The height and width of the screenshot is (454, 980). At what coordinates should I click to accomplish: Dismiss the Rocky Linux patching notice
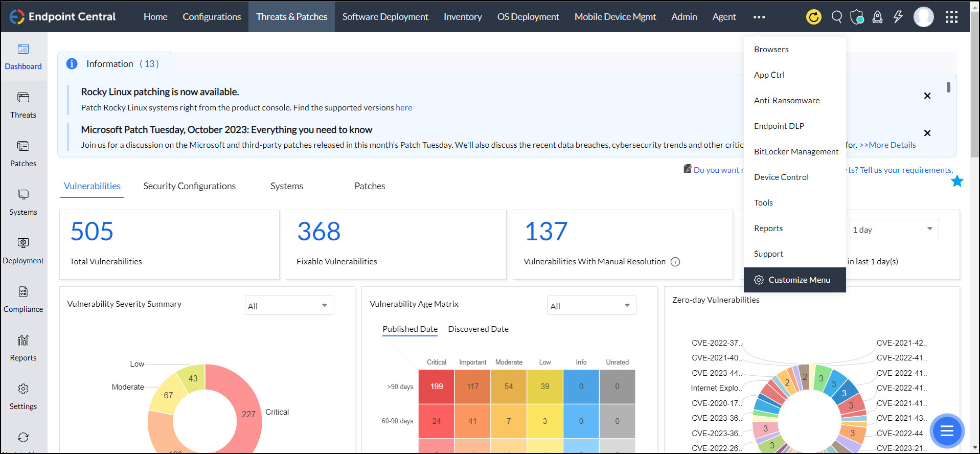[x=927, y=96]
